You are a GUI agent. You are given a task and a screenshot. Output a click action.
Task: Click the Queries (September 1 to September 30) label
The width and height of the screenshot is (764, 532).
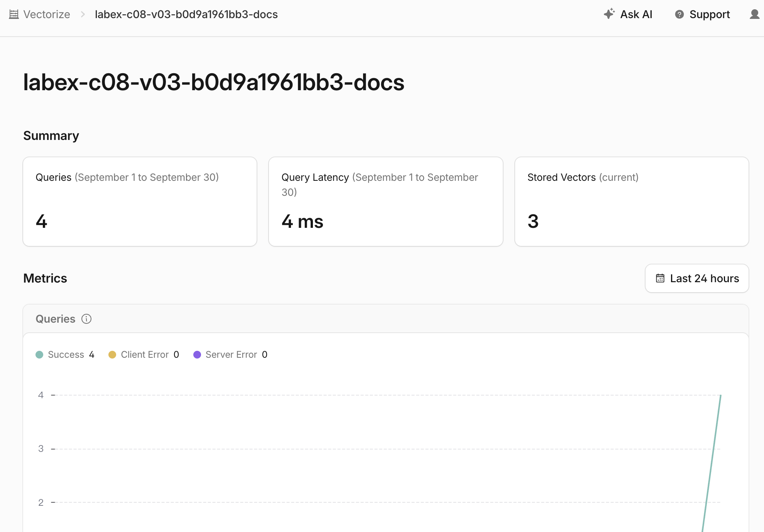click(127, 177)
